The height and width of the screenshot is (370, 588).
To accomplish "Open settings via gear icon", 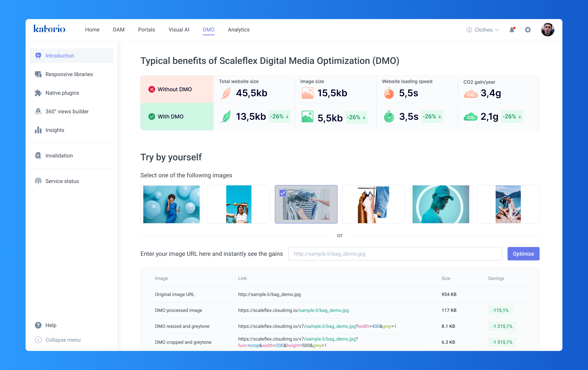I will point(528,30).
